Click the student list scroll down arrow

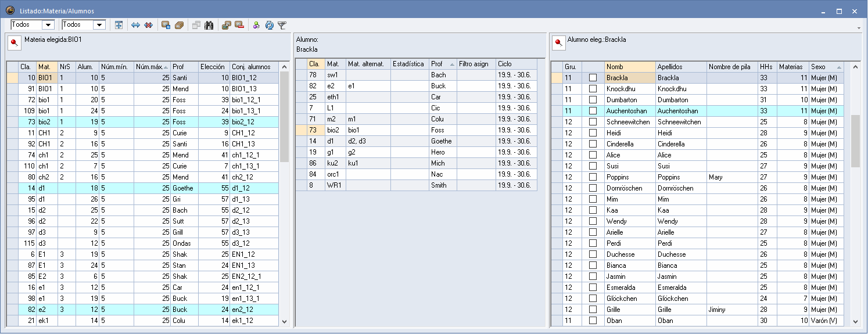point(855,321)
